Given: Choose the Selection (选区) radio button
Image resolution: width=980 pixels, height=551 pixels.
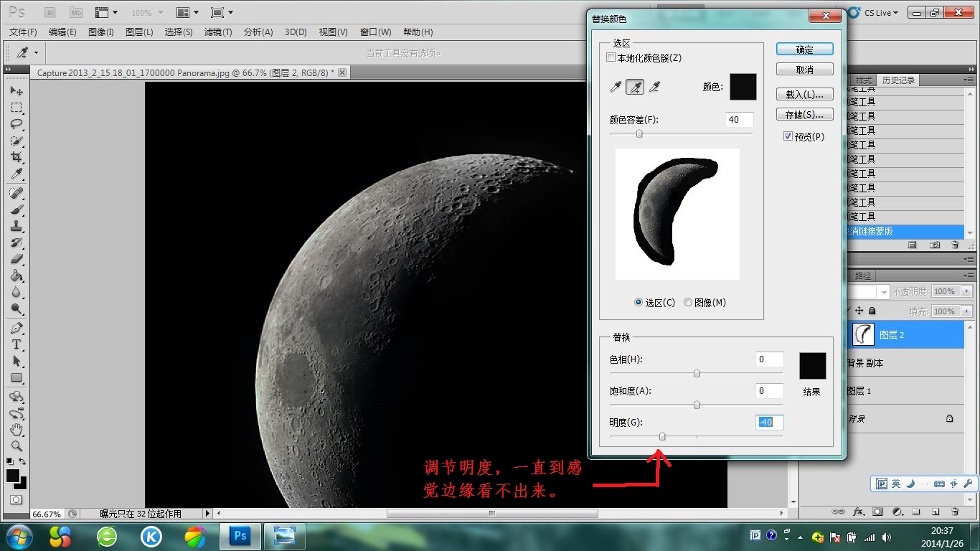Looking at the screenshot, I should [639, 303].
